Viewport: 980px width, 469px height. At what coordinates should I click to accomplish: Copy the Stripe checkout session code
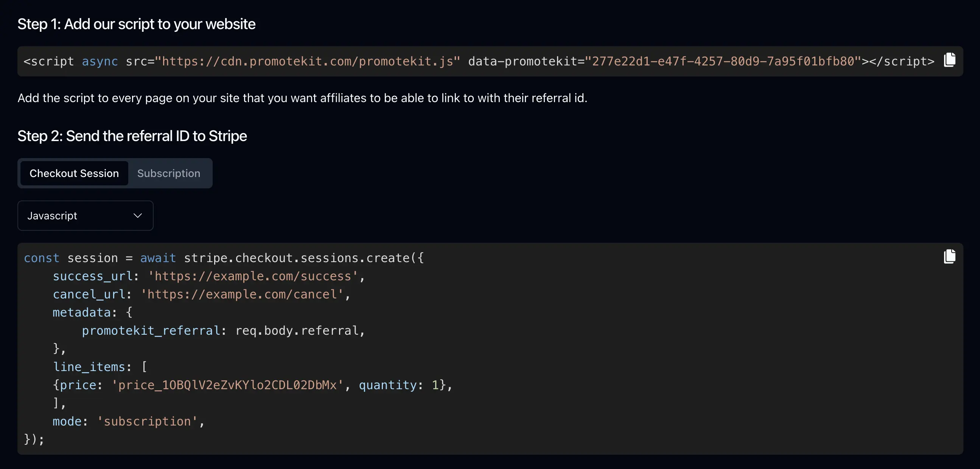pos(950,257)
